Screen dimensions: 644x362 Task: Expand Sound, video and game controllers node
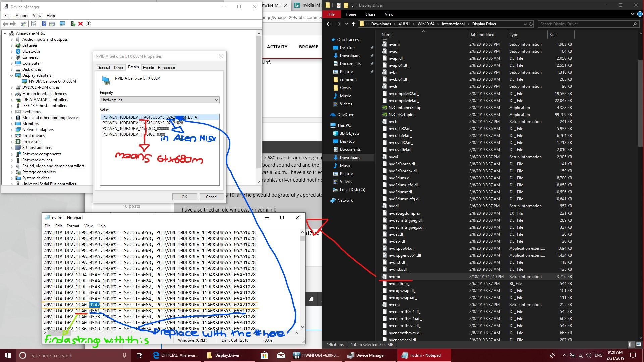point(12,166)
